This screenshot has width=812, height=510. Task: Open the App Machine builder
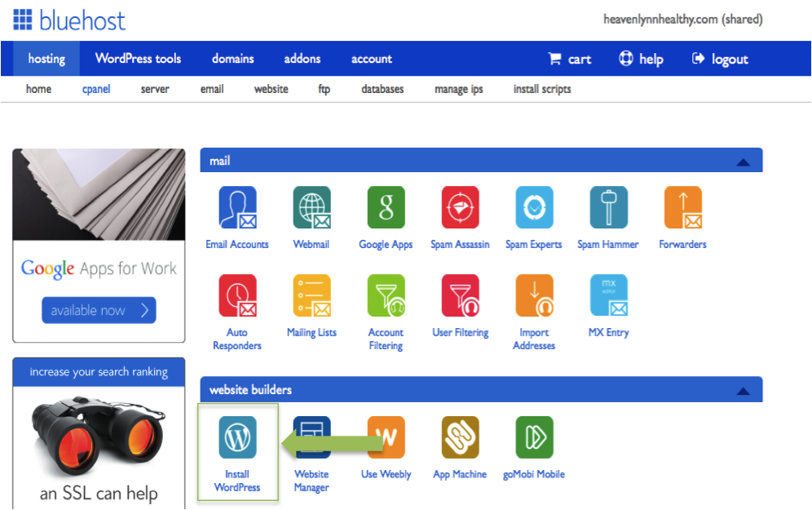[x=460, y=437]
